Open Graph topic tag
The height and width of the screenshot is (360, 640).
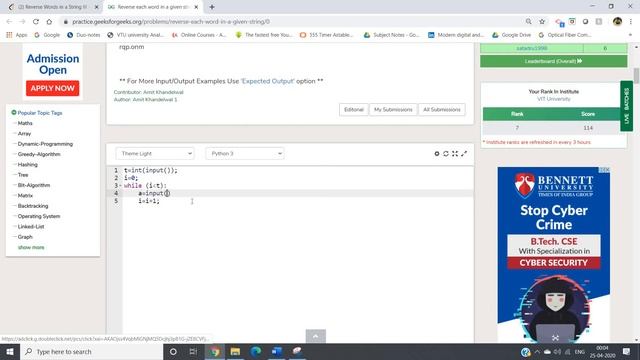tap(25, 237)
